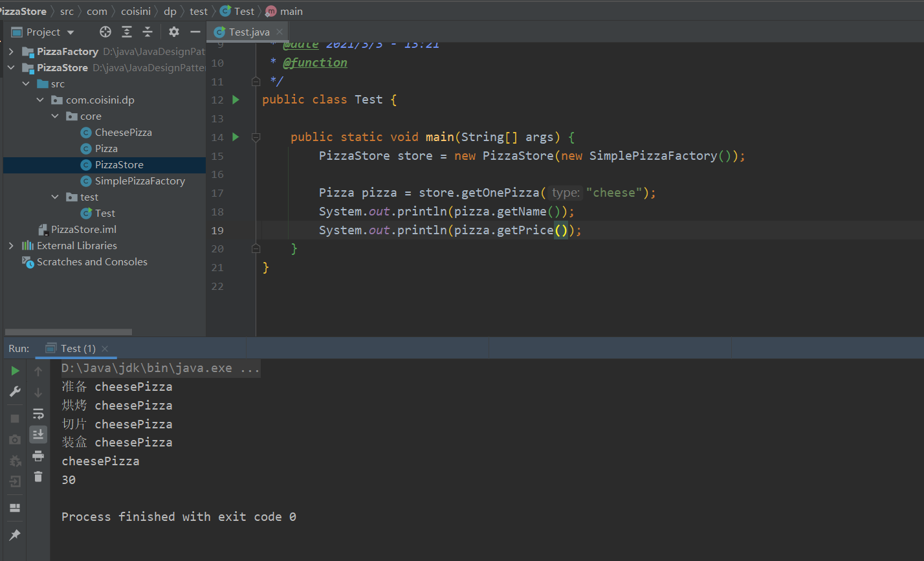This screenshot has height=561, width=924.
Task: Toggle soft-wrap in Run console
Action: pos(38,413)
